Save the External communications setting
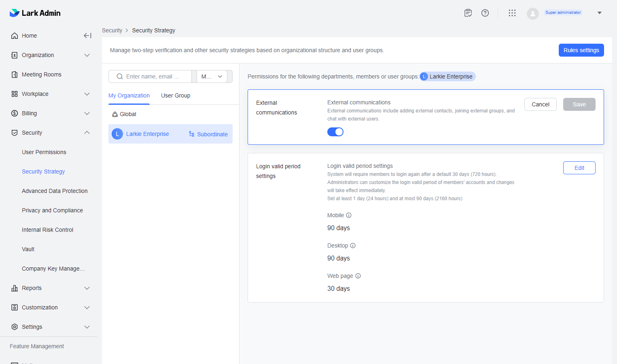 (579, 104)
